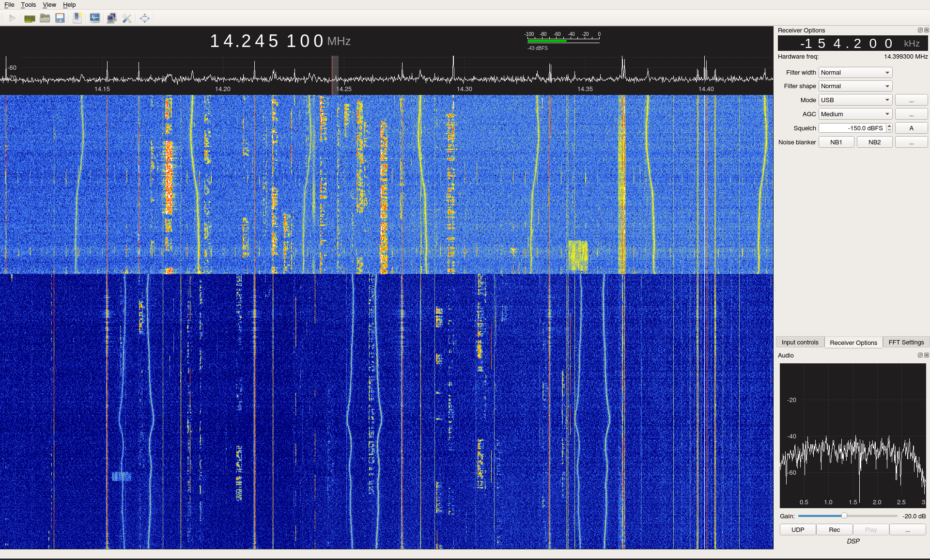Image resolution: width=930 pixels, height=560 pixels.
Task: Click the yellow signal burst in waterfall
Action: [x=577, y=255]
